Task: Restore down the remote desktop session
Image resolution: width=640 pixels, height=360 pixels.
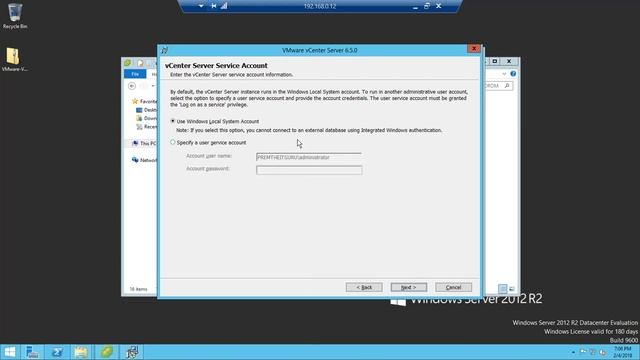Action: [x=427, y=6]
